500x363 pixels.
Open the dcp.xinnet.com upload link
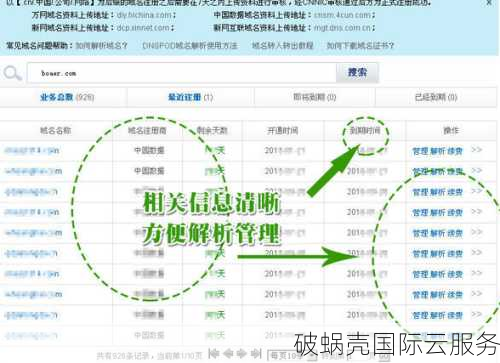click(143, 28)
